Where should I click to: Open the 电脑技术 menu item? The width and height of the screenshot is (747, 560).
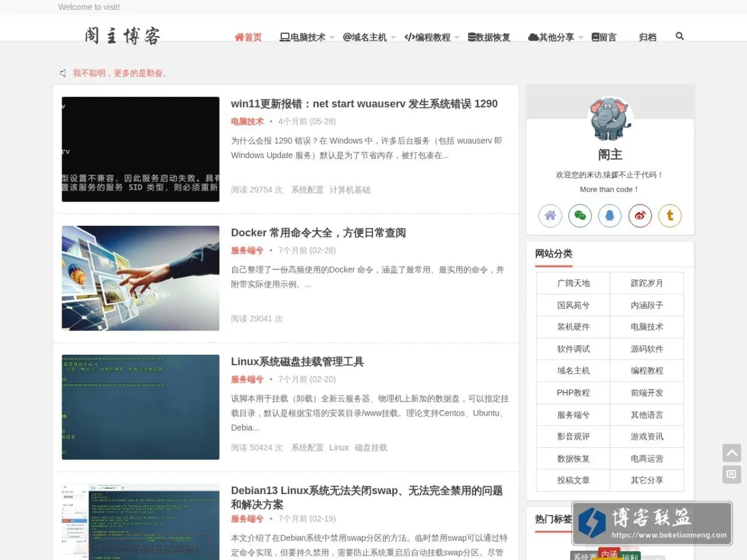[303, 37]
